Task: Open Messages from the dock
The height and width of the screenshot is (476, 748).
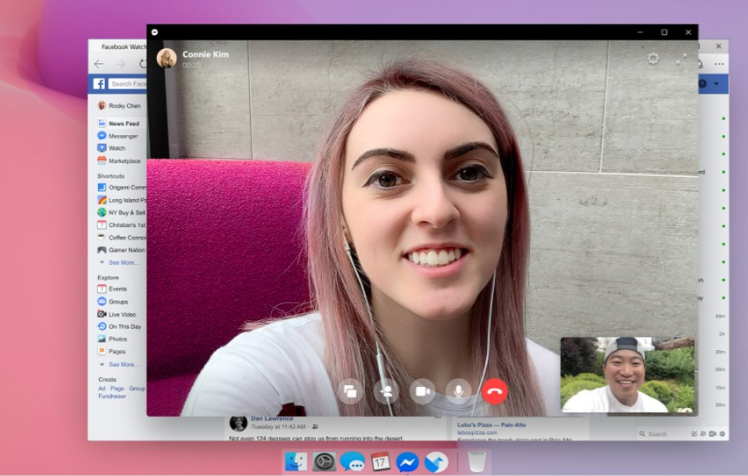Action: coord(352,462)
